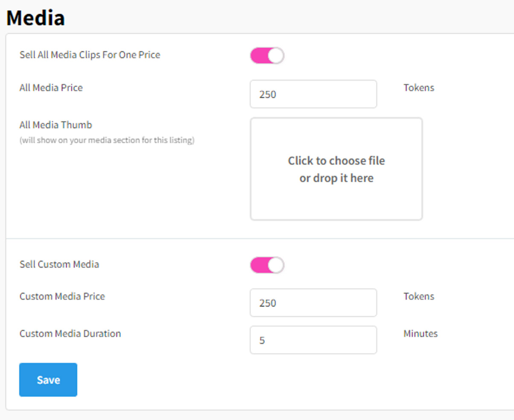
Task: Click the 'or drop it here' text
Action: pos(336,178)
